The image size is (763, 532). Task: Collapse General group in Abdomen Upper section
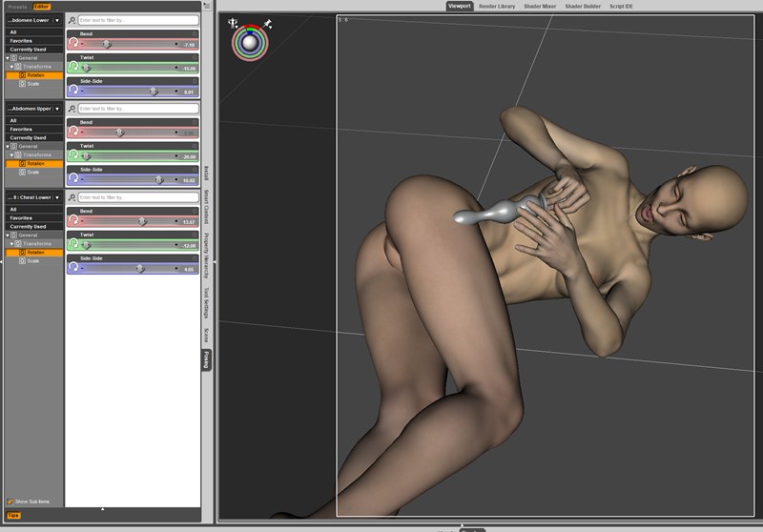pos(8,147)
